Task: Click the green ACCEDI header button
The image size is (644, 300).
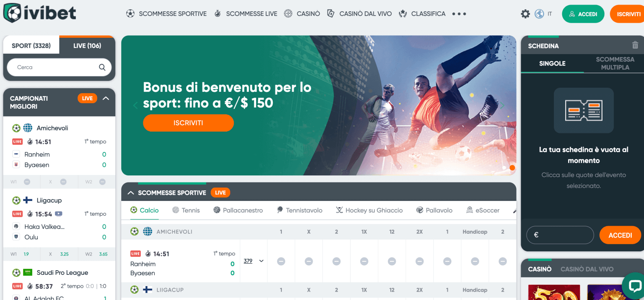Action: coord(583,14)
